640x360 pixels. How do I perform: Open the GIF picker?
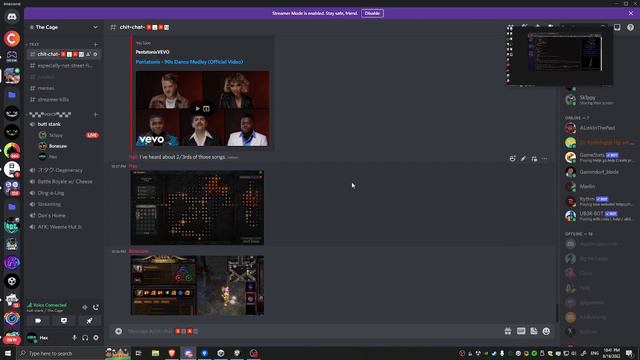(x=521, y=331)
